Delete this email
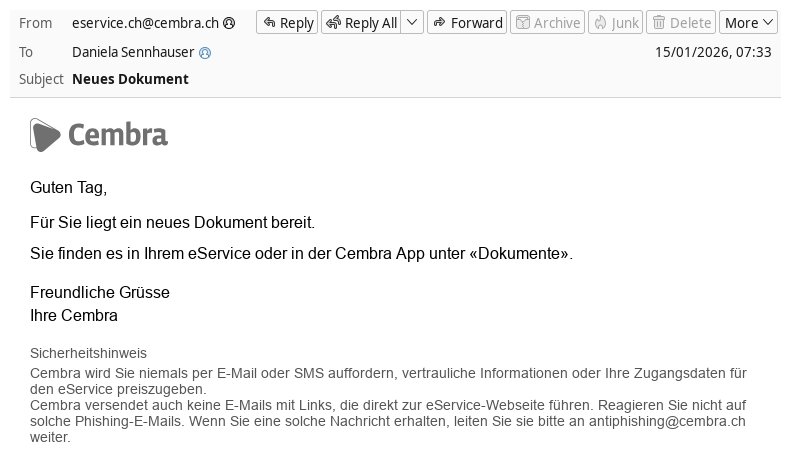 tap(681, 23)
